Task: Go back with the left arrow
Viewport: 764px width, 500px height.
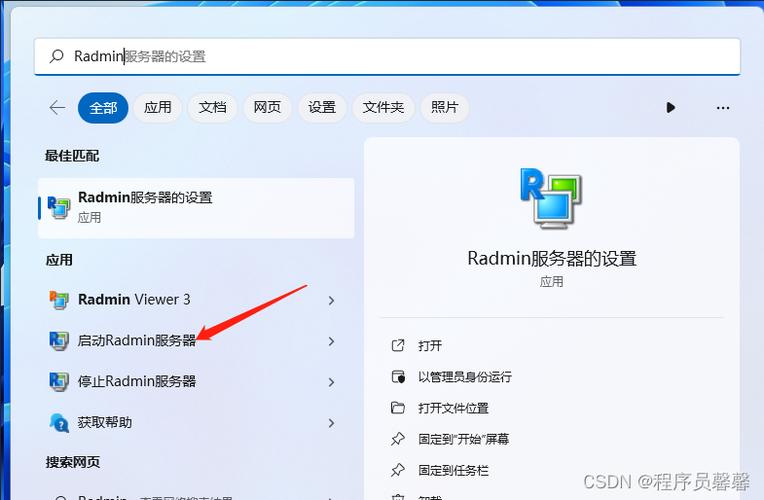Action: (x=57, y=107)
